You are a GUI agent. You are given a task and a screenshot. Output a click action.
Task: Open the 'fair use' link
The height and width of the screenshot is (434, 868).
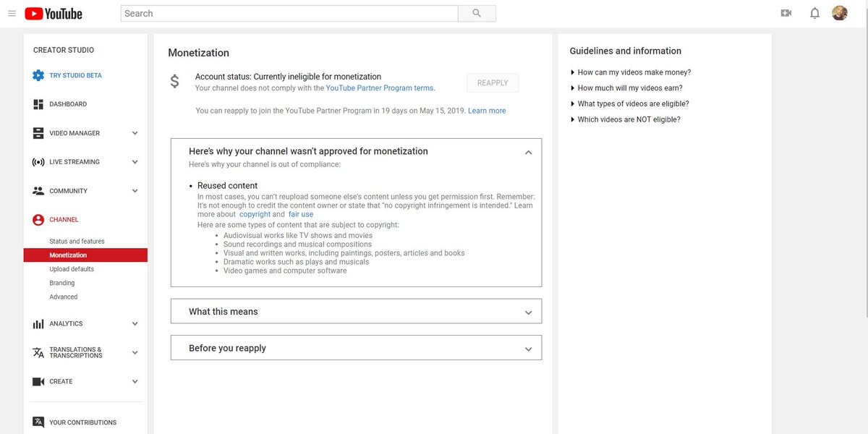pos(302,213)
